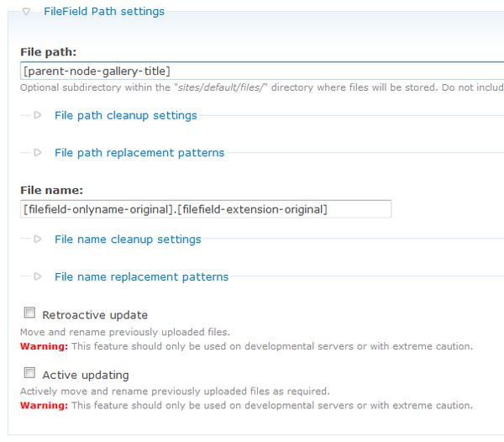Click the Active updating label text
Screen dimensions: 504x442
pos(86,375)
